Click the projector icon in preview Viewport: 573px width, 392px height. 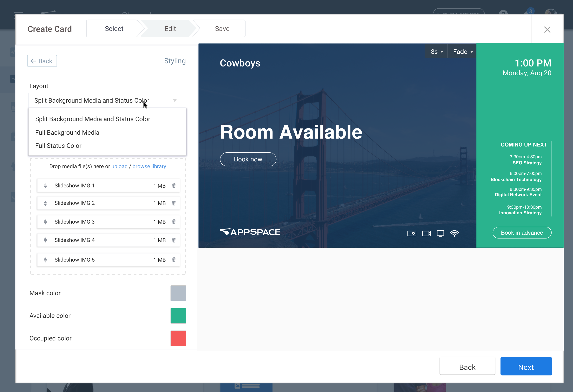[x=412, y=233]
